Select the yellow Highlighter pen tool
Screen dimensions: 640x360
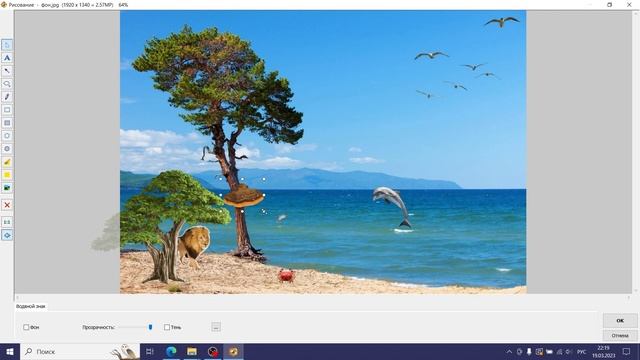(7, 162)
